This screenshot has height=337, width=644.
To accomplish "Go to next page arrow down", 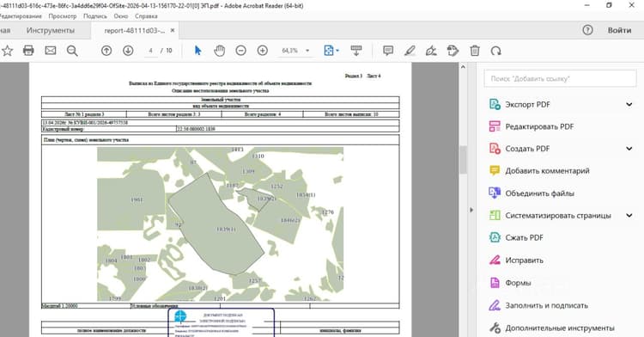I will point(128,51).
